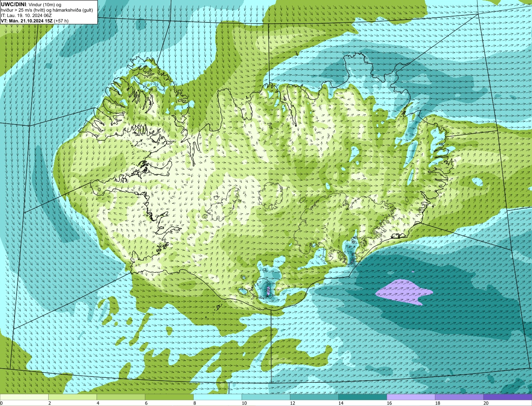Click the 6–8 m/s dark green scale swatch

tap(169, 397)
